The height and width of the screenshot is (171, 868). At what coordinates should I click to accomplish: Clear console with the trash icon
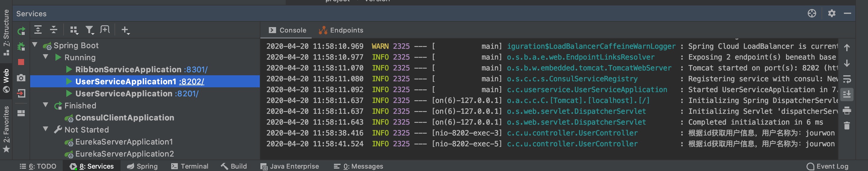tap(846, 126)
